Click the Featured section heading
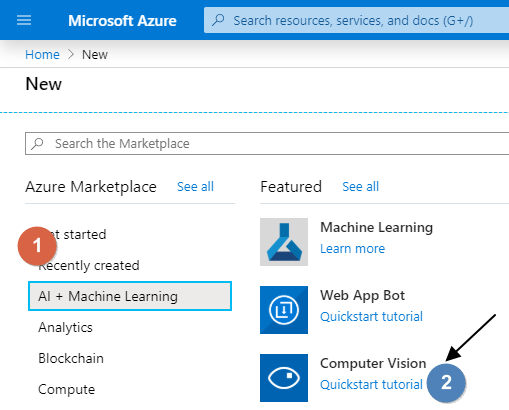 click(x=291, y=187)
